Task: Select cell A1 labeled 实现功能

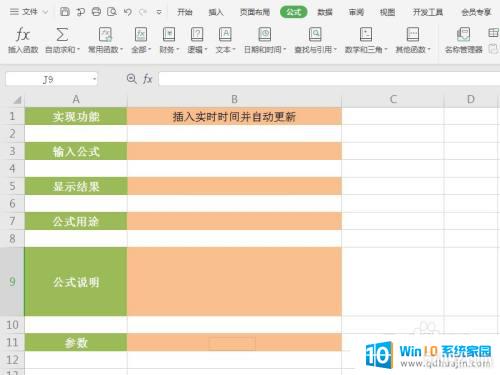Action: click(76, 116)
